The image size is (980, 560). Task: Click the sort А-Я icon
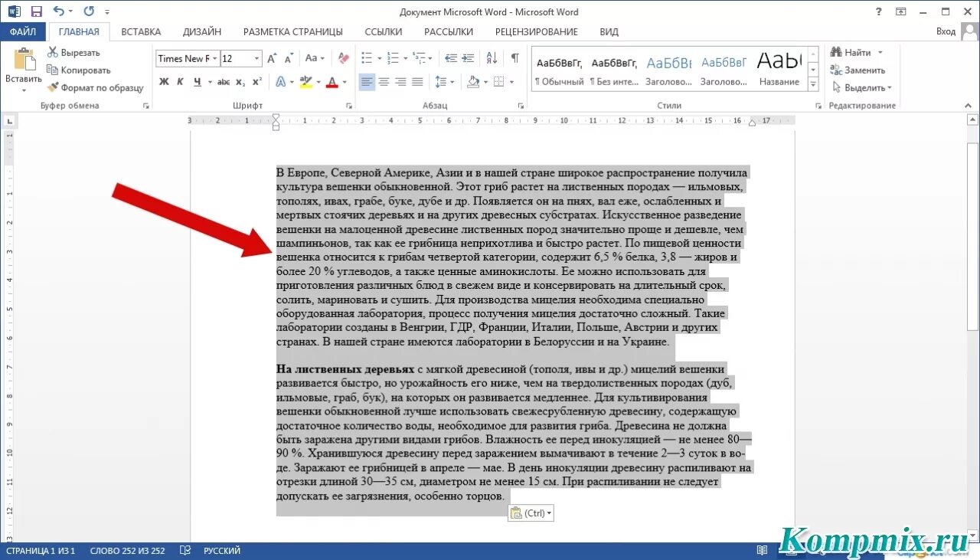click(x=492, y=58)
